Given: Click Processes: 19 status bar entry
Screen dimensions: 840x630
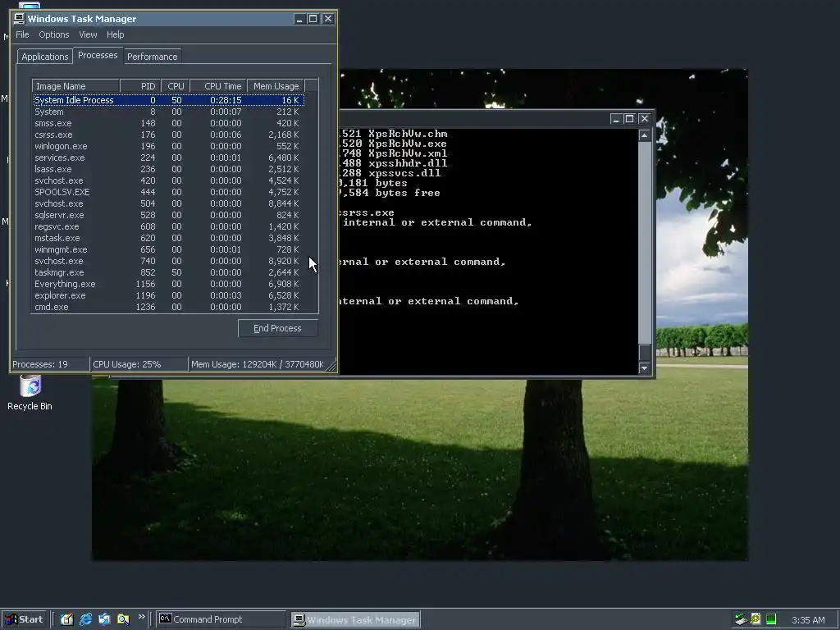Looking at the screenshot, I should click(50, 364).
